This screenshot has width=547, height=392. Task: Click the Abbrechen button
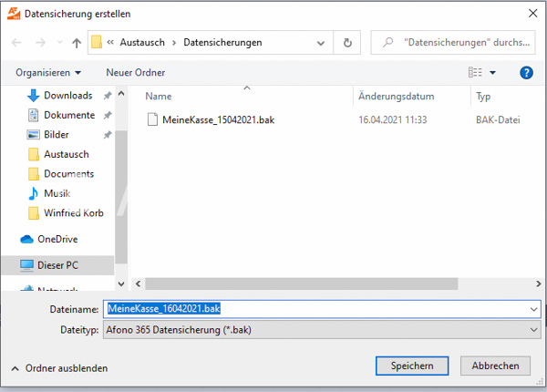(495, 366)
